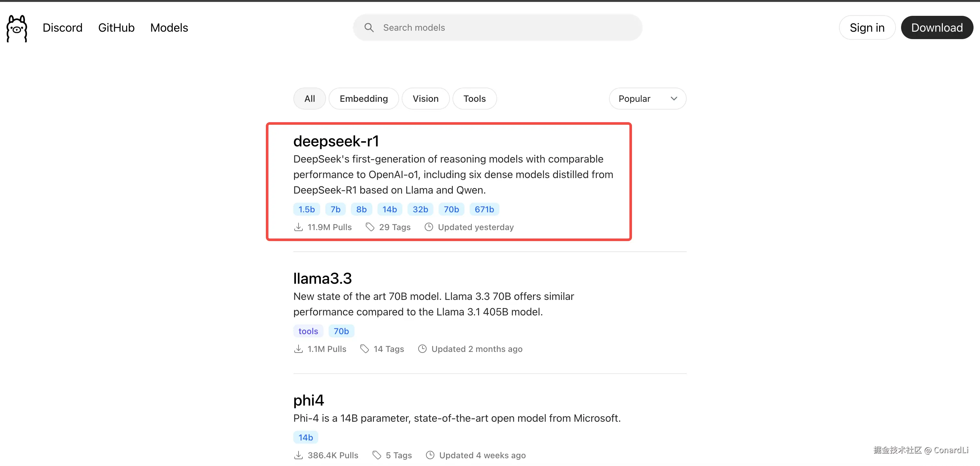Click the Sign in button
This screenshot has width=980, height=466.
(866, 28)
